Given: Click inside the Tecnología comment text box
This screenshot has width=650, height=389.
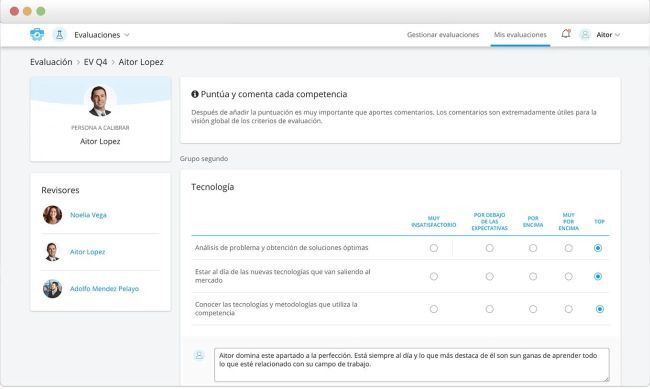Looking at the screenshot, I should 412,365.
